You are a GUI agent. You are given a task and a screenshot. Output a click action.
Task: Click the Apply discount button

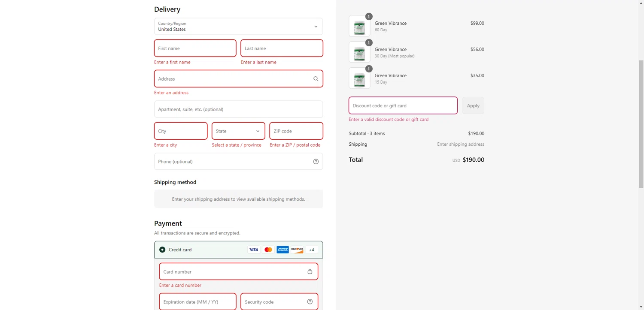pos(473,105)
